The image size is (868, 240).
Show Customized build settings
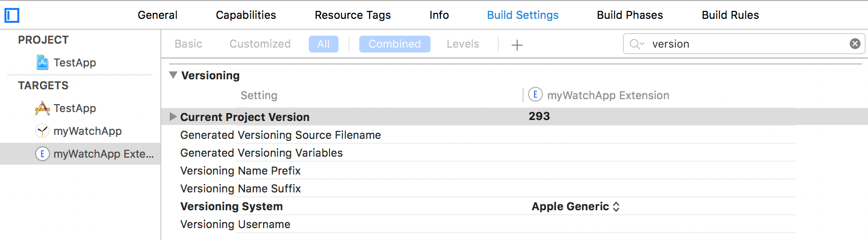(x=260, y=44)
